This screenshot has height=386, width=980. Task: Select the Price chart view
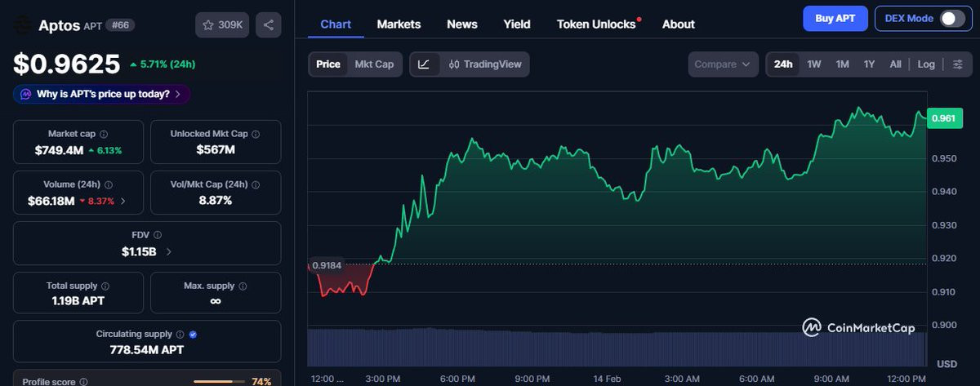328,64
